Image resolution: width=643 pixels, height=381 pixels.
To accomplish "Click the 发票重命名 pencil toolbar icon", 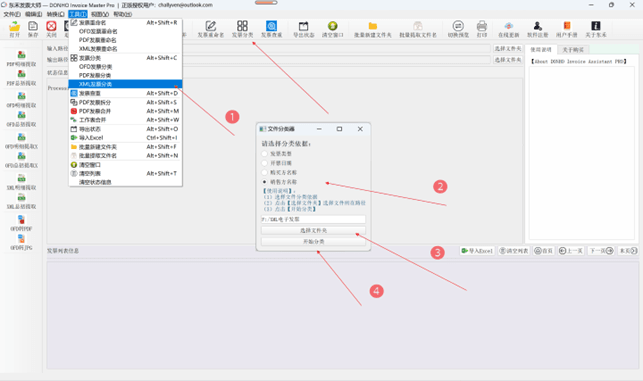I will pos(211,26).
